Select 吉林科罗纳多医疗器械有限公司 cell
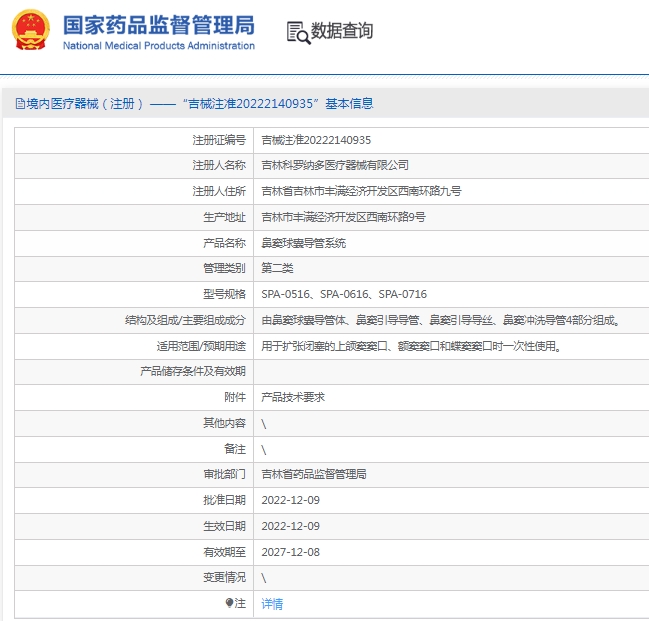The image size is (649, 621). 335,166
